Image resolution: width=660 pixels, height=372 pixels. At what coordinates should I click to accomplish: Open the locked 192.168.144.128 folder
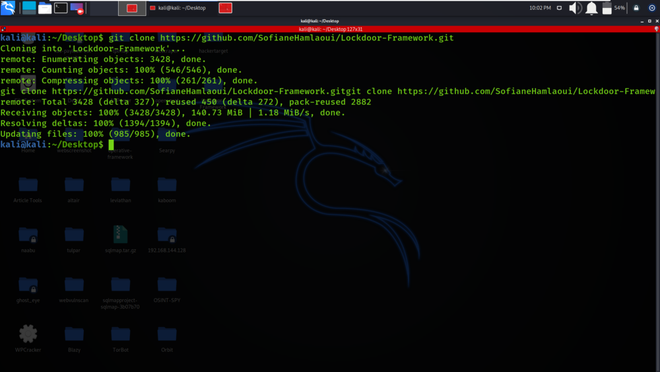167,239
